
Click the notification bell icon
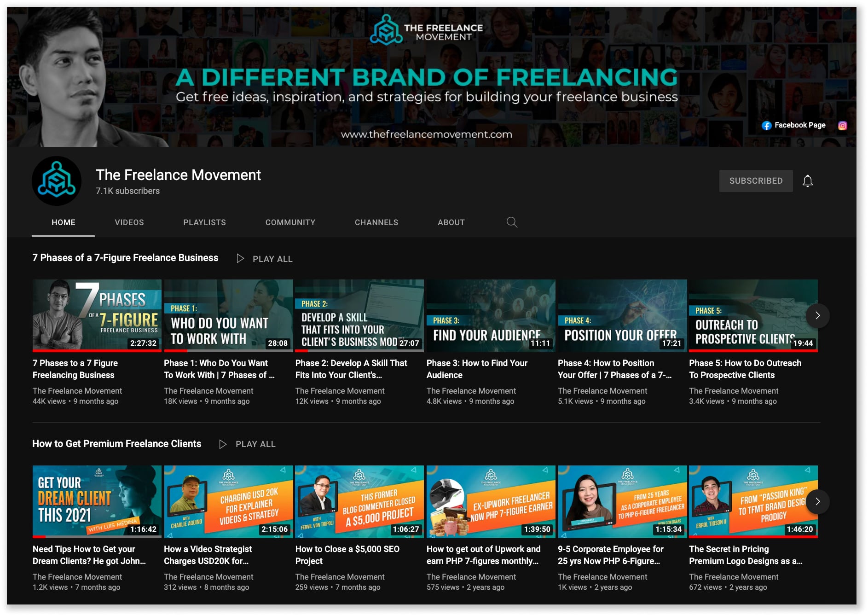tap(808, 180)
